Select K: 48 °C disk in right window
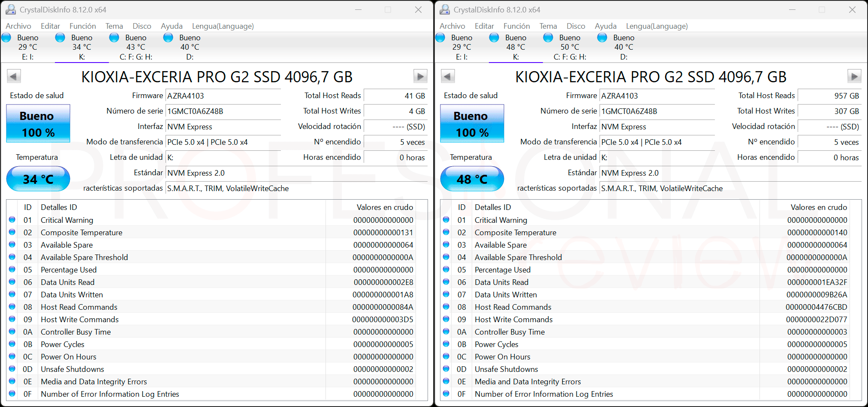Screen dimensions: 868x407 tap(515, 47)
